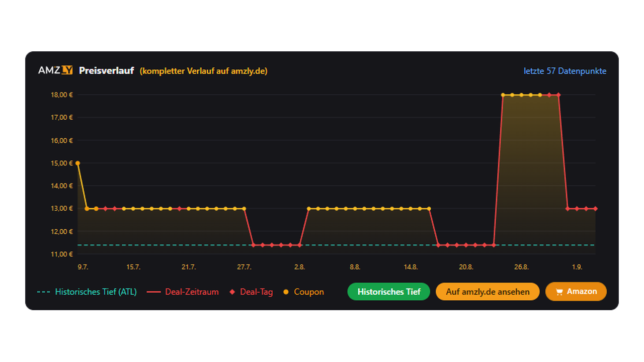Click the '13,00 €' y-axis label
This screenshot has height=362, width=644.
pos(62,208)
